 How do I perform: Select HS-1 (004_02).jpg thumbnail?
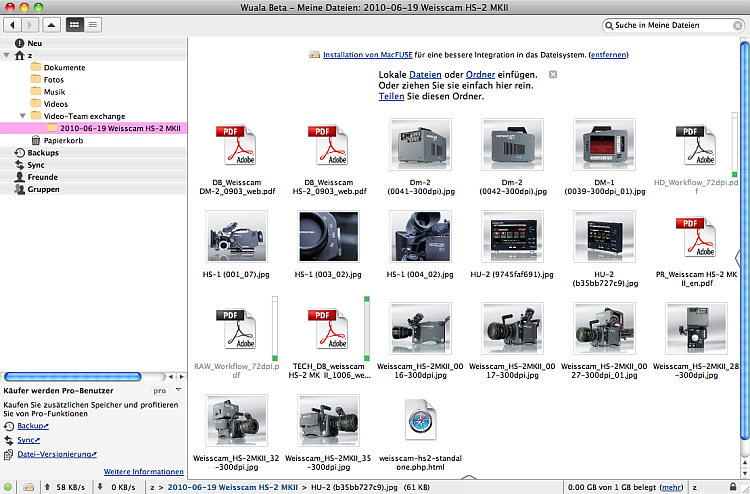click(420, 236)
